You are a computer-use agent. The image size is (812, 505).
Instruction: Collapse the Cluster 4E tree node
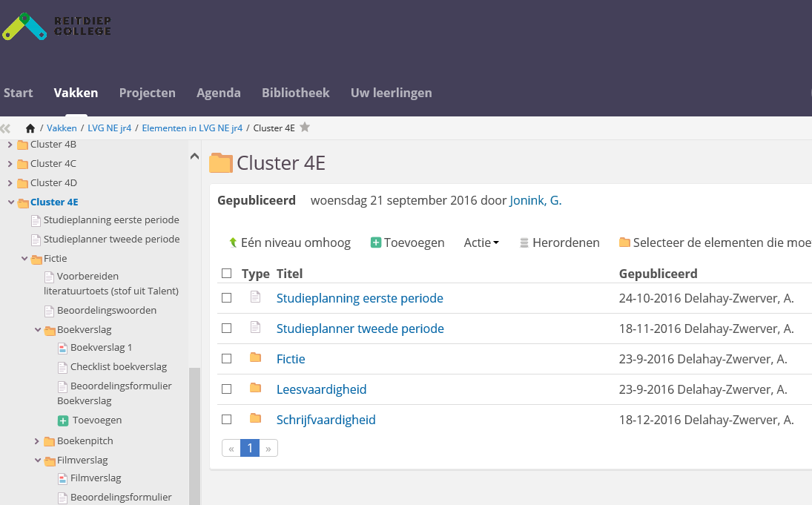click(11, 202)
